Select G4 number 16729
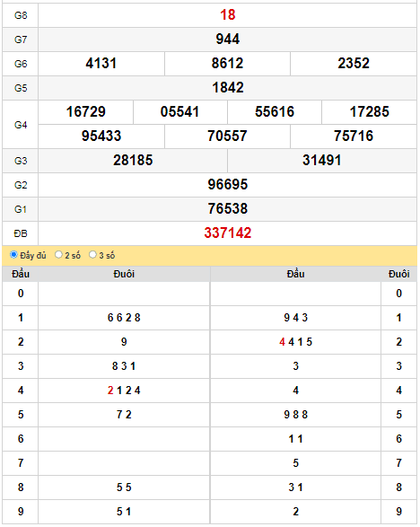 coord(86,112)
